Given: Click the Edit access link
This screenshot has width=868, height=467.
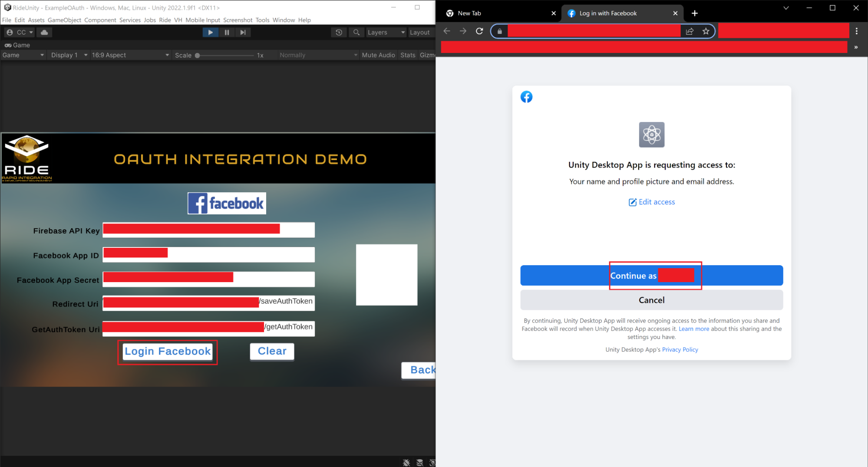Looking at the screenshot, I should click(x=652, y=202).
